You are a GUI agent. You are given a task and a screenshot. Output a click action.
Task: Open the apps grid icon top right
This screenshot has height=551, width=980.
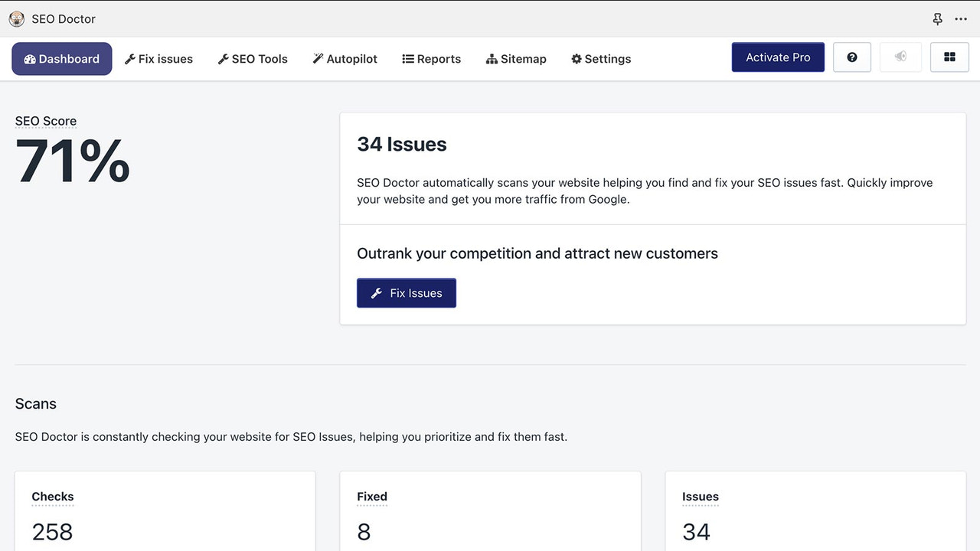click(949, 57)
